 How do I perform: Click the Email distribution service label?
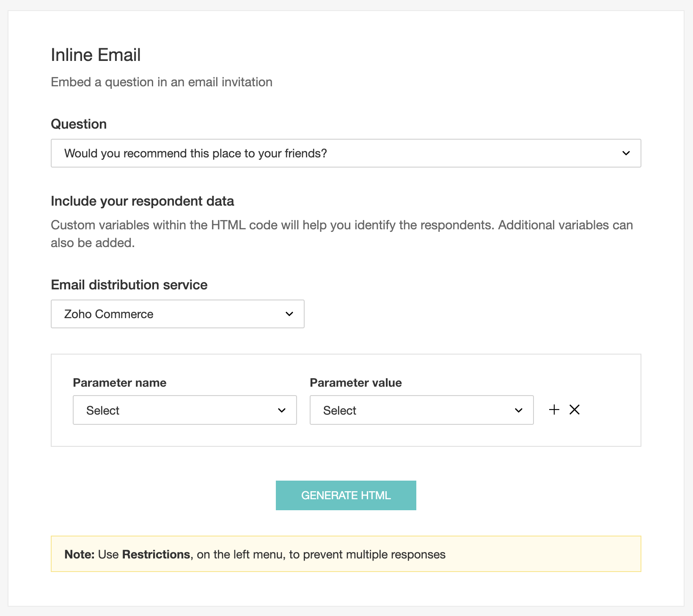(129, 285)
